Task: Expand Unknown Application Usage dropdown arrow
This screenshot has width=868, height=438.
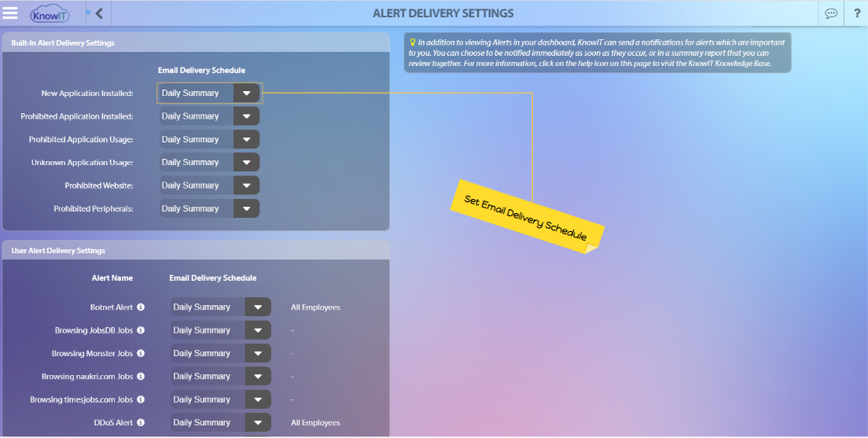Action: pyautogui.click(x=246, y=162)
